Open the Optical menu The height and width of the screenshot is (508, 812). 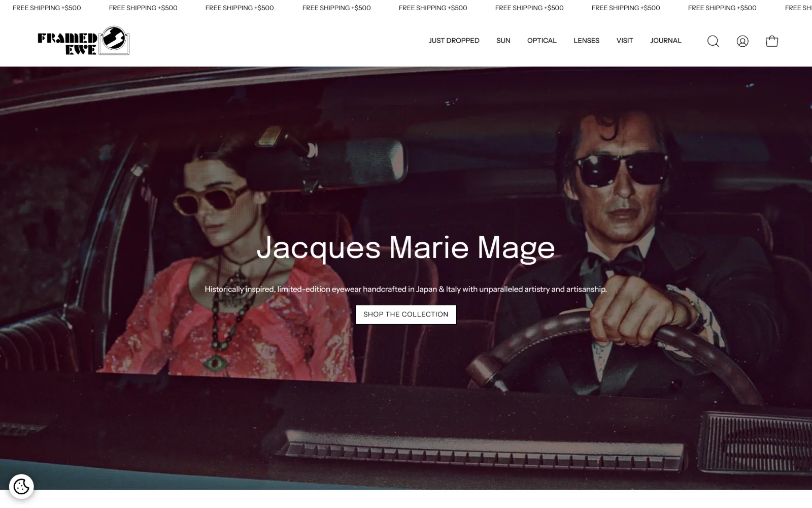(x=542, y=41)
